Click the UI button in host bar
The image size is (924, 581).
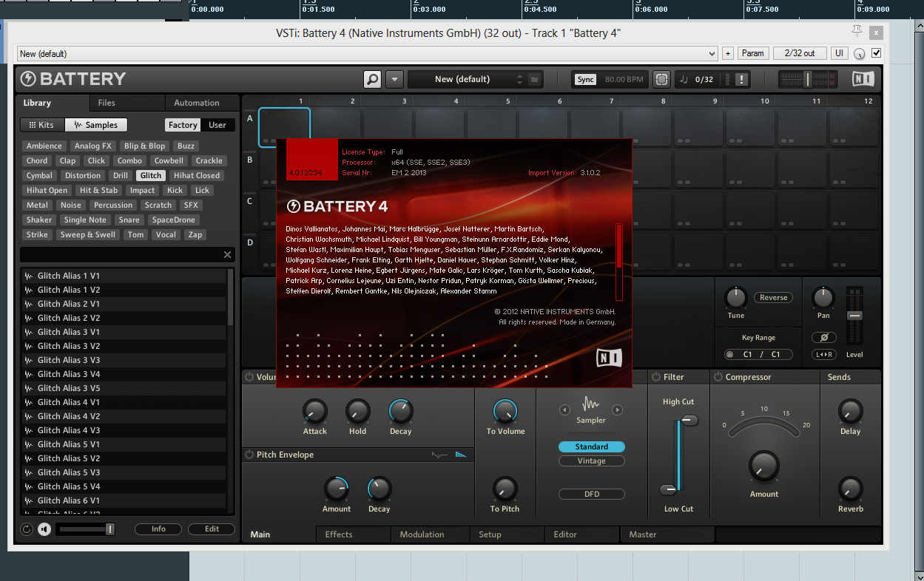click(x=839, y=53)
